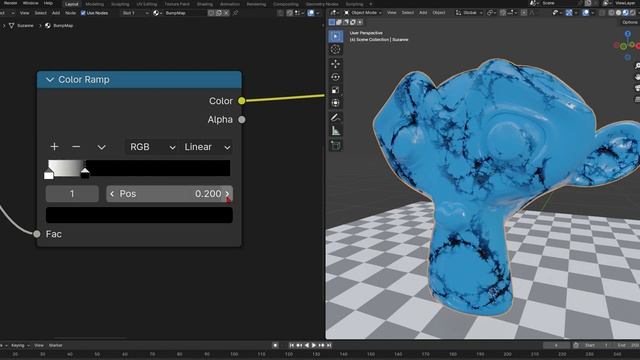Decrease Pos value with left arrow
This screenshot has height=360, width=640.
tap(112, 194)
